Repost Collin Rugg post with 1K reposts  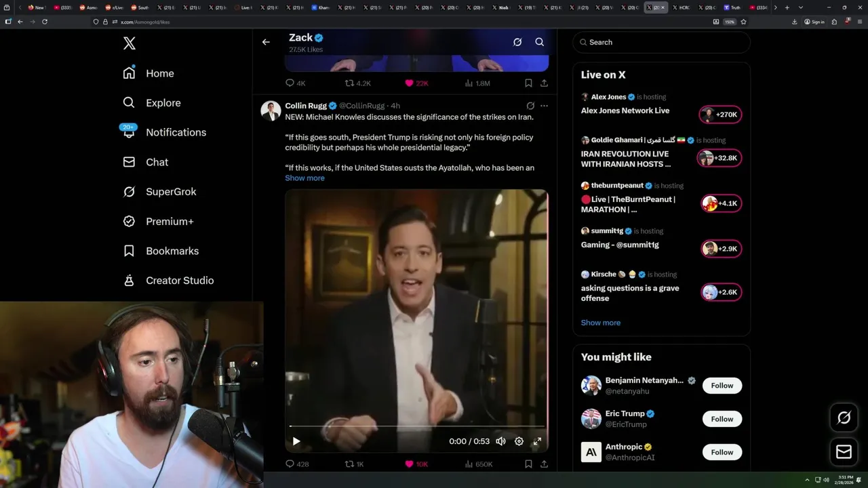coord(355,464)
